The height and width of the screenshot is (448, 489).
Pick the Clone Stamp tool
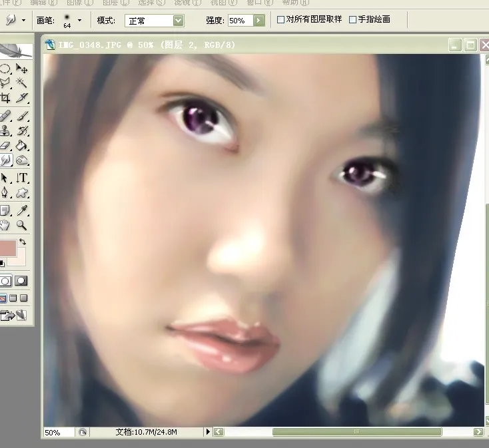pyautogui.click(x=5, y=130)
